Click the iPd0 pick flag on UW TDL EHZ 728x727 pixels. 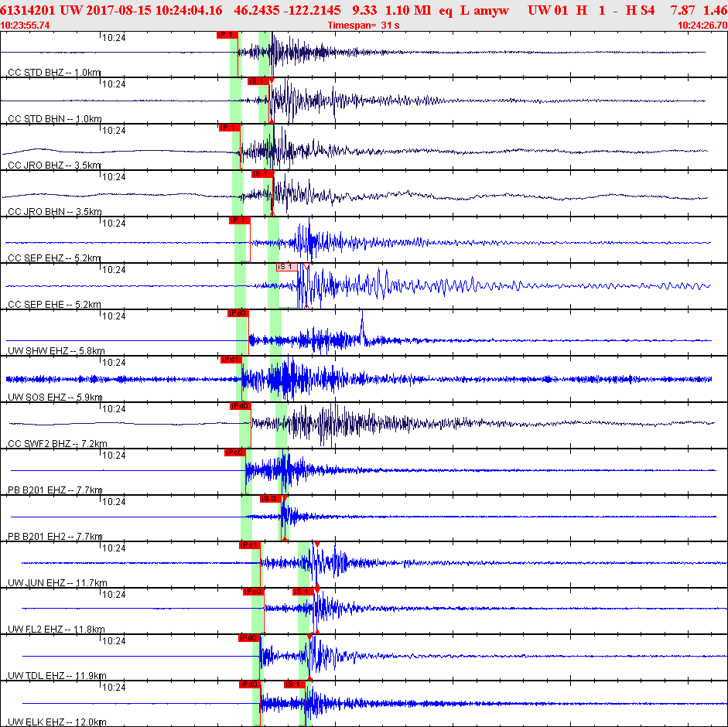pos(249,638)
